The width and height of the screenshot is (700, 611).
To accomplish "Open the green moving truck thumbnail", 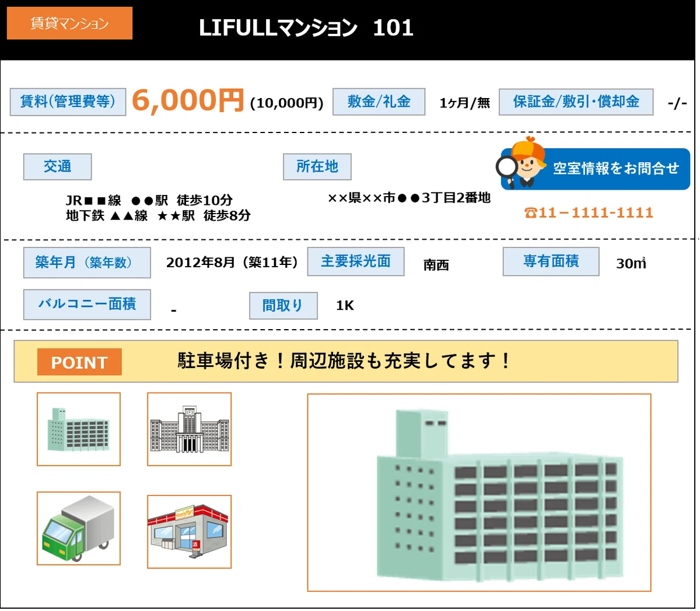I will pos(79,528).
